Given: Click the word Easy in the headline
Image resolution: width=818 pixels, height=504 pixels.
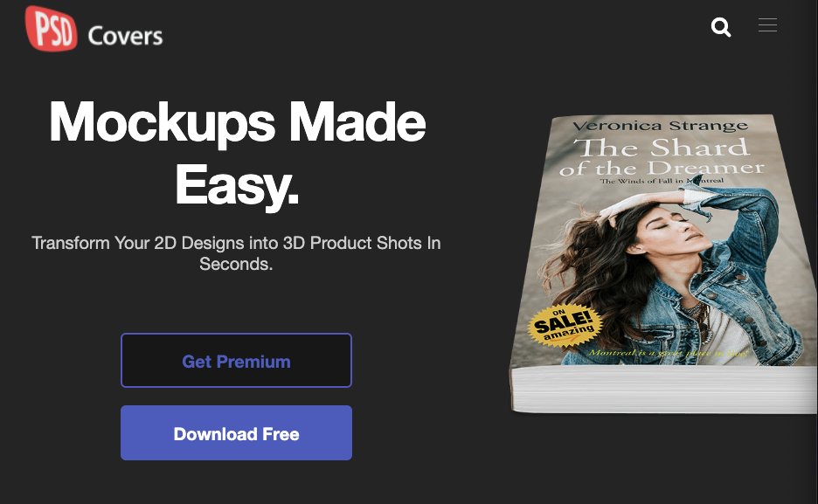Looking at the screenshot, I should [x=237, y=184].
